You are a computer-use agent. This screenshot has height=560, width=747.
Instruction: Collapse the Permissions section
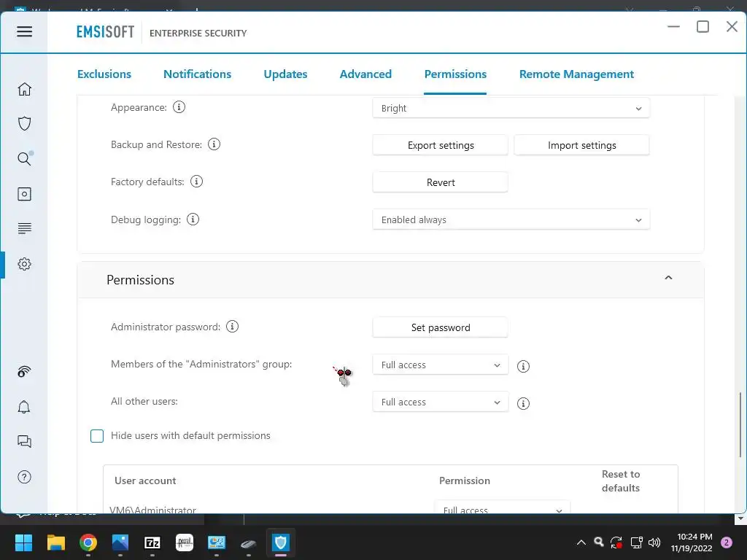pos(668,278)
